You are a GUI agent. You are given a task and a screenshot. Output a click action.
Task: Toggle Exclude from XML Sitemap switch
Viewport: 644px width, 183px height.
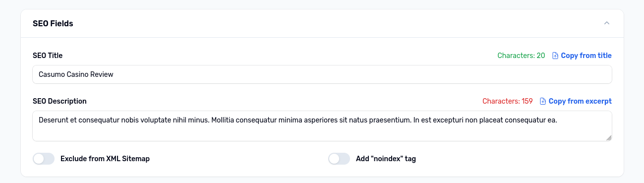pos(44,159)
